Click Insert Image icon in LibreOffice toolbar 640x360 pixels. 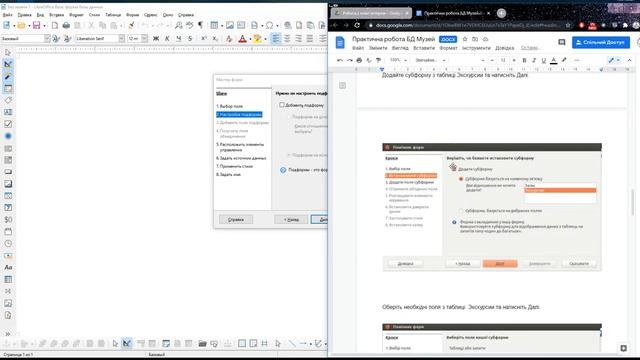coord(230,26)
